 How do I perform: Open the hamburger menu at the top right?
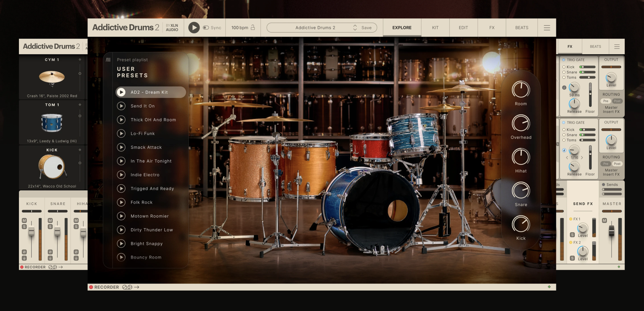547,28
